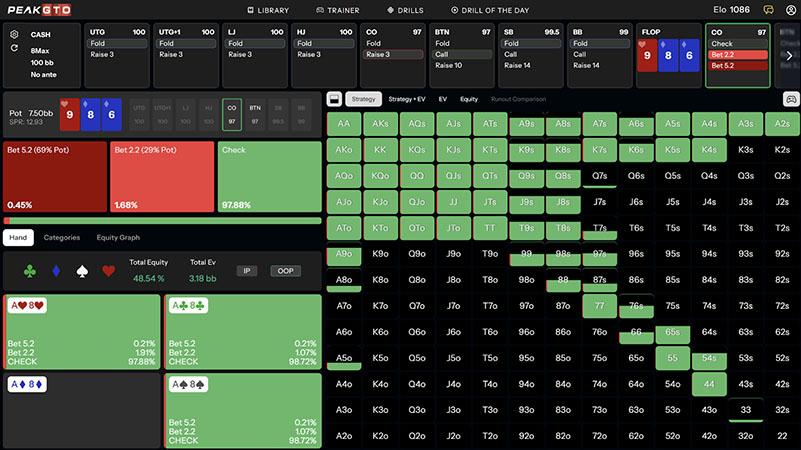Open the user profile icon

[791, 9]
